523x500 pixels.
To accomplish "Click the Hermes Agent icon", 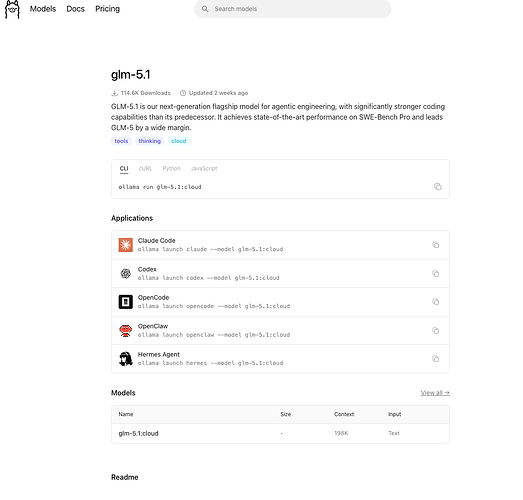I will [x=125, y=359].
